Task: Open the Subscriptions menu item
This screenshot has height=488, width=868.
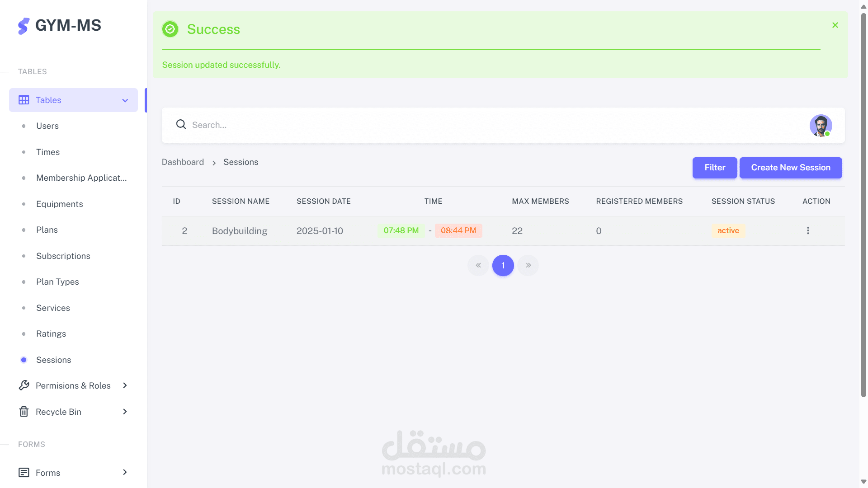Action: [x=63, y=256]
